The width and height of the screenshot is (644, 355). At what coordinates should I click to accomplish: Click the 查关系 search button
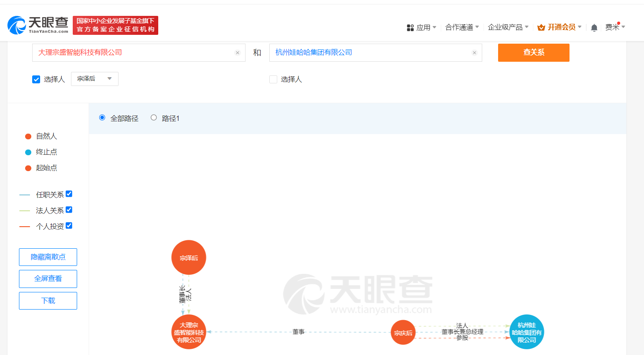(533, 52)
